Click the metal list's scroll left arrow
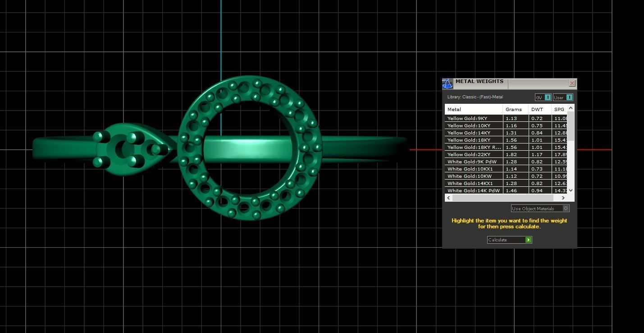644x333 pixels. click(448, 198)
